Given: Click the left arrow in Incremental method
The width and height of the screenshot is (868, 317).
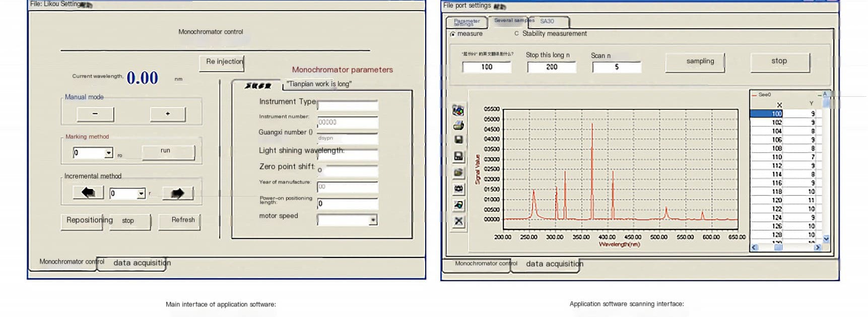Looking at the screenshot, I should [x=88, y=193].
